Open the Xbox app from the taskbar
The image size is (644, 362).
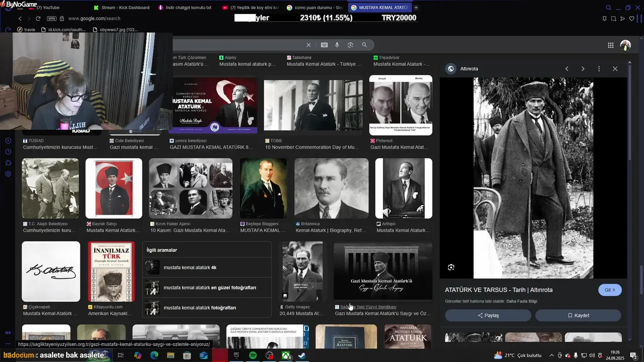286,355
